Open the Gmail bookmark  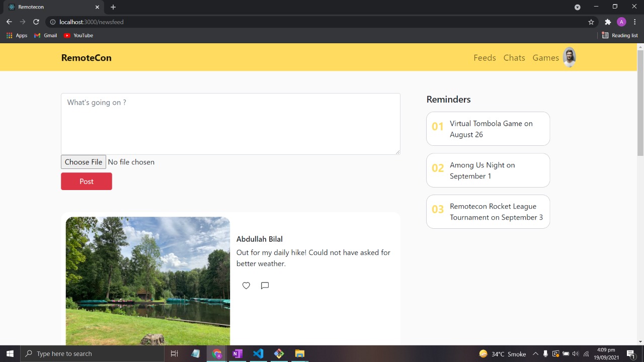point(45,36)
